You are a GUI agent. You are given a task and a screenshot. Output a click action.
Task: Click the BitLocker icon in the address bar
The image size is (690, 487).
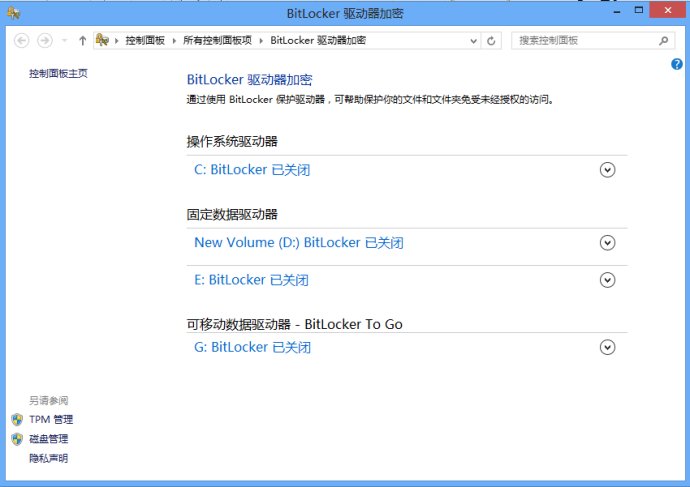click(102, 40)
